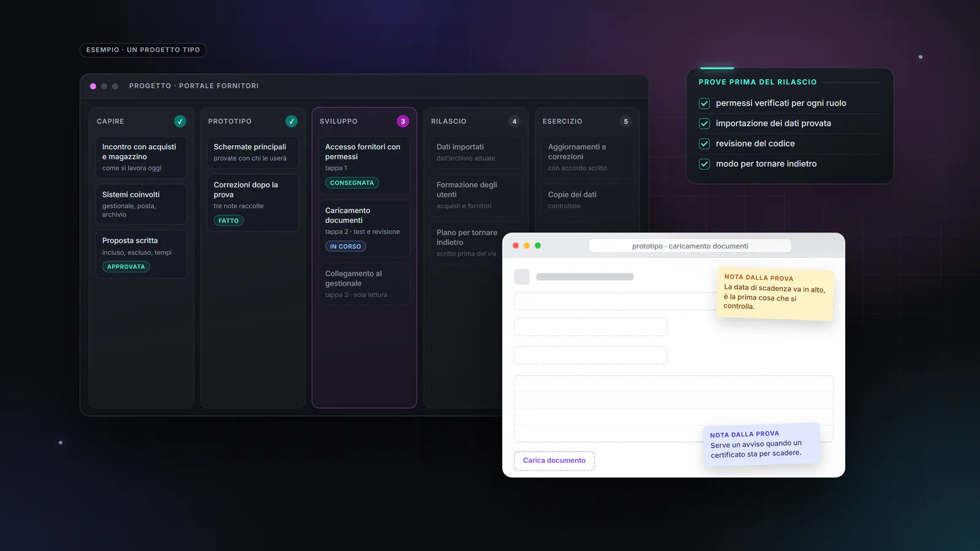The image size is (980, 551).
Task: Click the first dashed input field in prototipo window
Action: click(x=616, y=301)
